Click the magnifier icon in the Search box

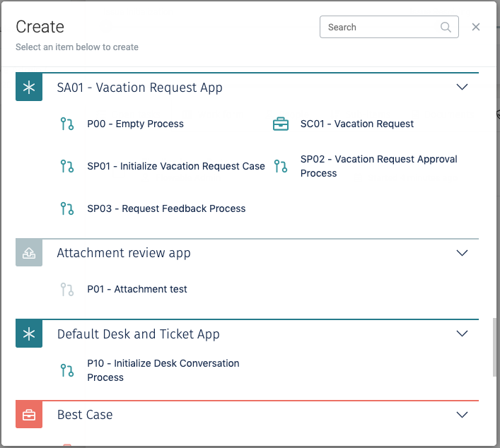pos(446,28)
